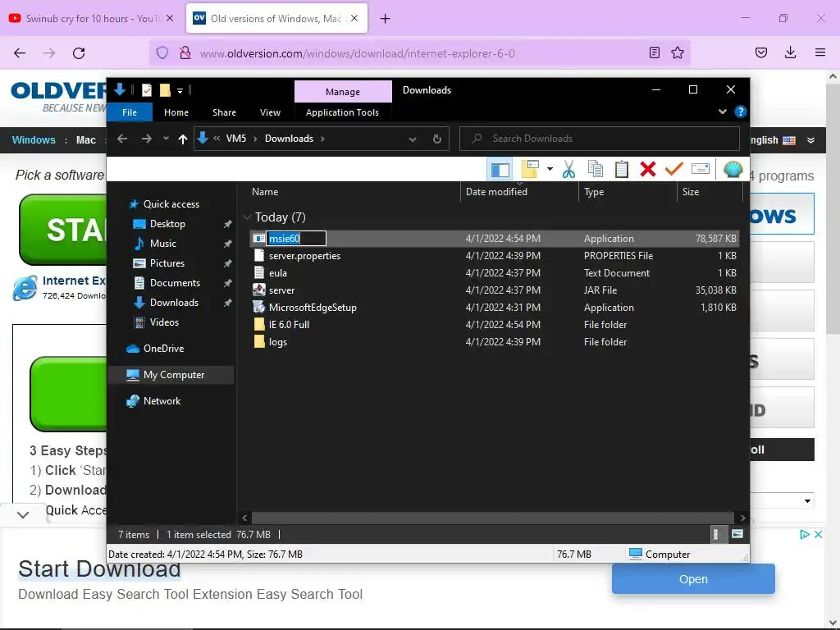The height and width of the screenshot is (630, 840).
Task: Collapse the Today (7) group
Action: [x=247, y=217]
